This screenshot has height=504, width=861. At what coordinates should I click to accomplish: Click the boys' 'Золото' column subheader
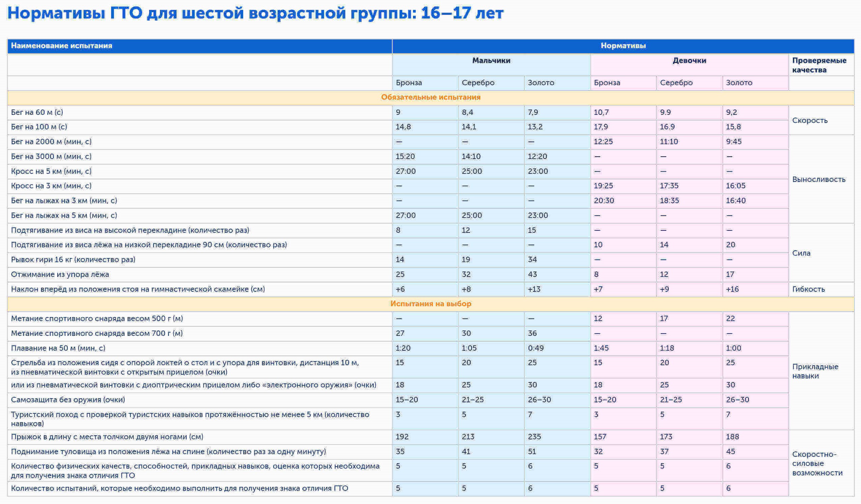pos(541,83)
